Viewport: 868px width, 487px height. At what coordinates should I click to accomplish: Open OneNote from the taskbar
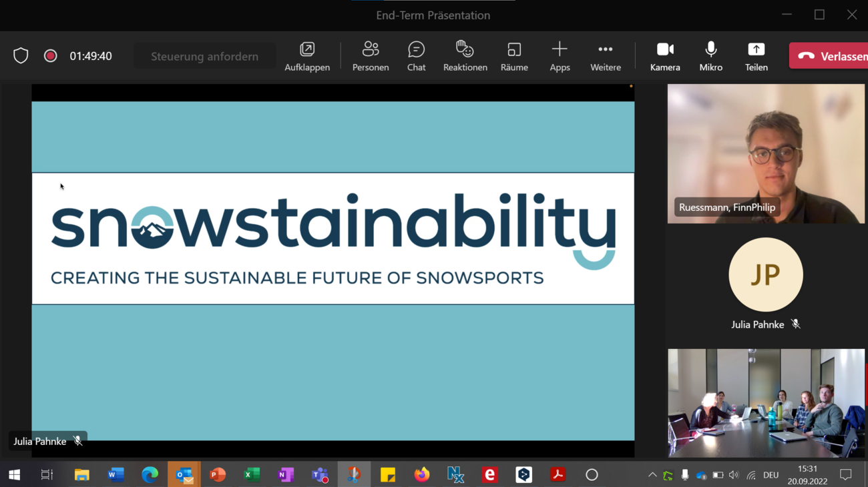286,475
